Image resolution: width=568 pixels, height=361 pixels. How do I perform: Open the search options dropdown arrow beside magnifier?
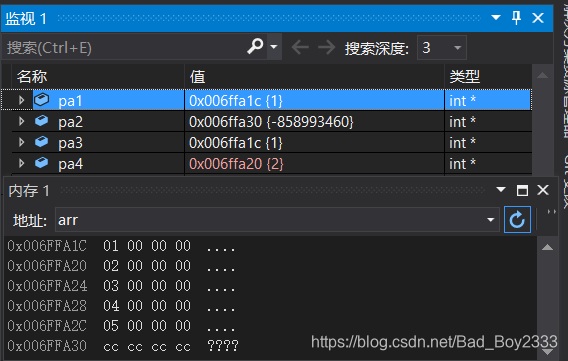pos(274,47)
